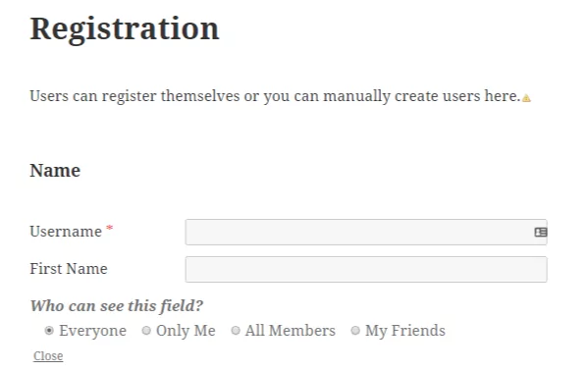Choose the All Members radio option
Viewport: 588px width, 372px height.
236,331
